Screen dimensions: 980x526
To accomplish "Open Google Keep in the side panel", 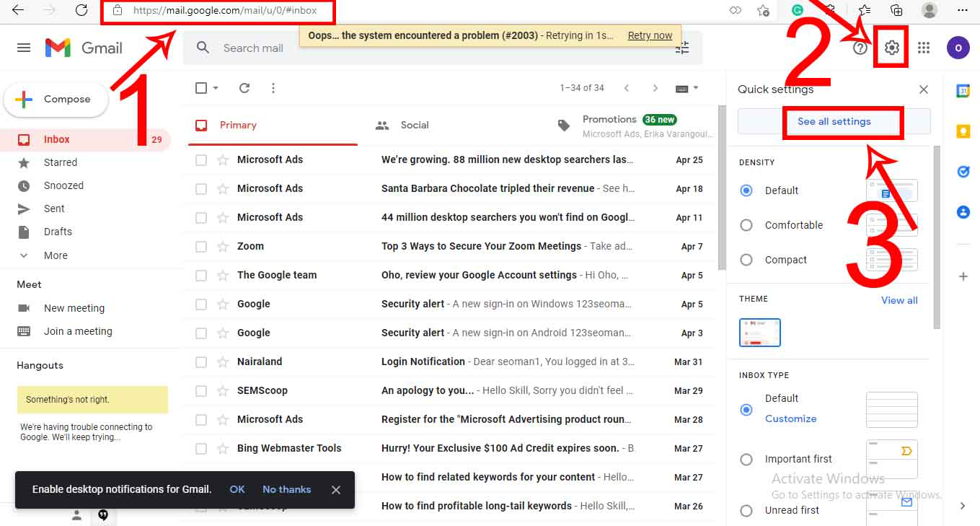I will point(963,131).
